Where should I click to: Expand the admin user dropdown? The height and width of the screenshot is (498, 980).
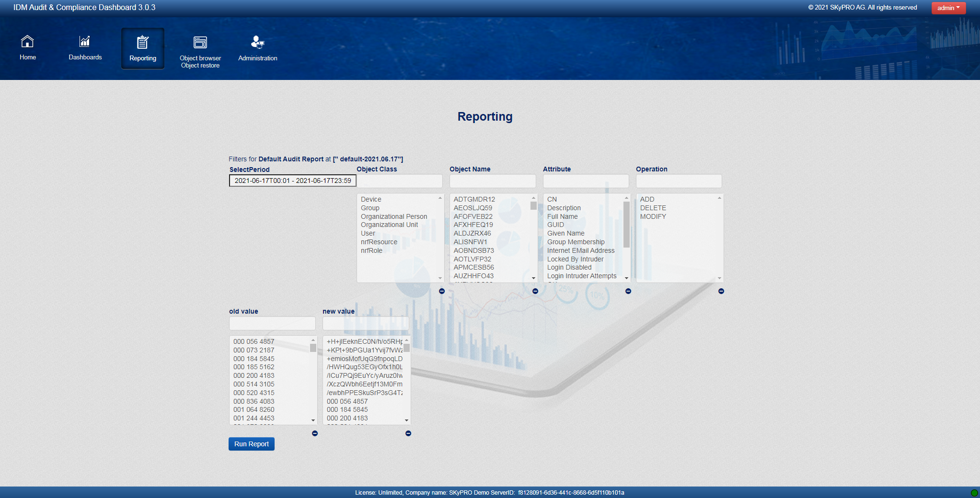pos(948,8)
